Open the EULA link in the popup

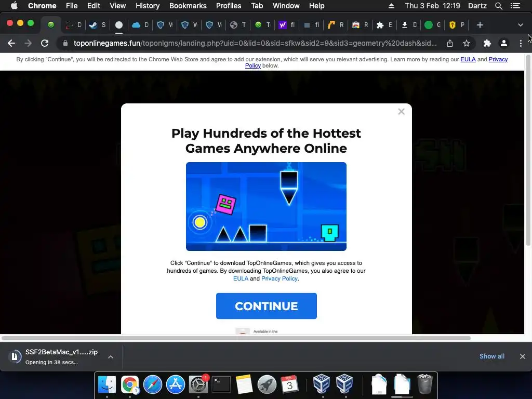pos(241,278)
